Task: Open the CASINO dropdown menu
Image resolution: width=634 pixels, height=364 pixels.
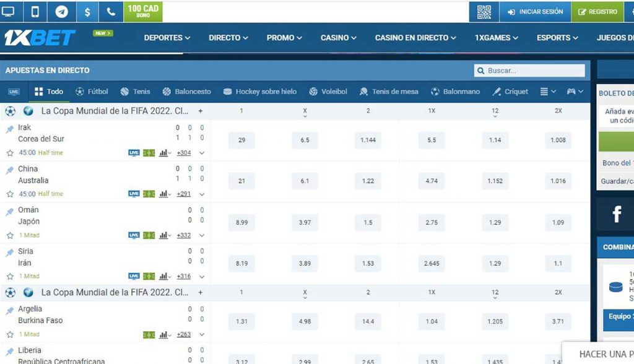Action: 339,38
